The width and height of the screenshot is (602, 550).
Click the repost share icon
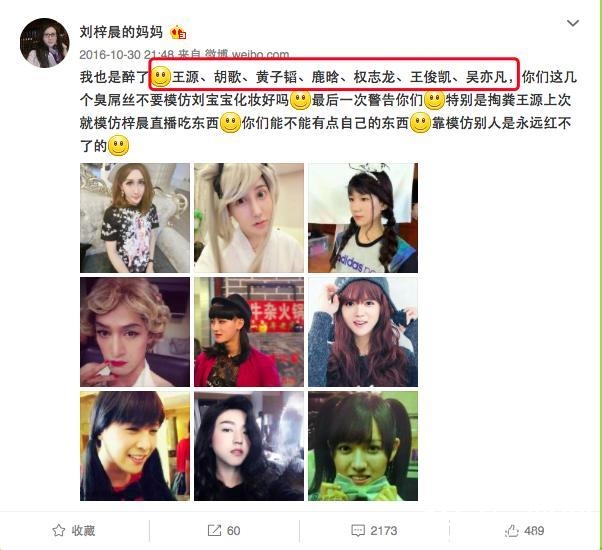coord(214,530)
